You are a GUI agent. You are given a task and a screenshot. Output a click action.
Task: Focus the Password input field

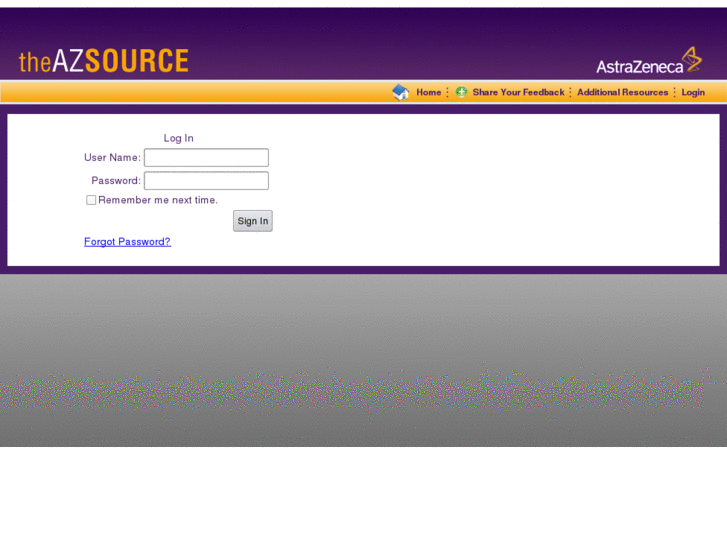pos(206,180)
